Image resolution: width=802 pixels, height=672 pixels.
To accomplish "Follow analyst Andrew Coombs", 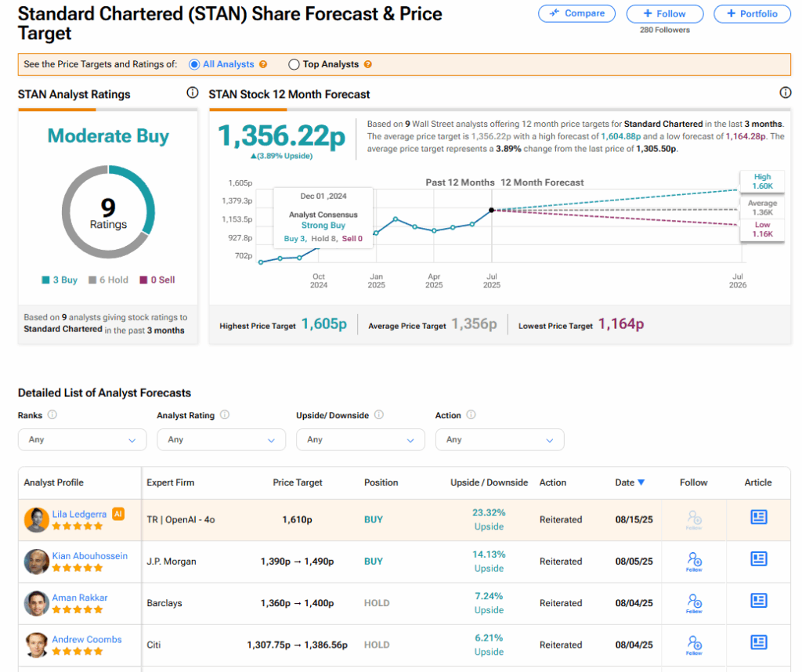I will coord(694,644).
